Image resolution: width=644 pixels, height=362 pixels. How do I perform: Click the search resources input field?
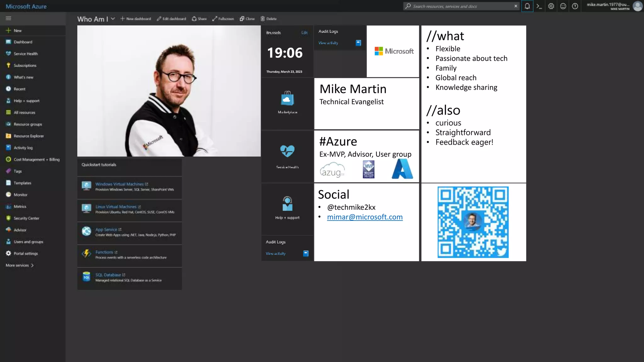click(x=461, y=6)
